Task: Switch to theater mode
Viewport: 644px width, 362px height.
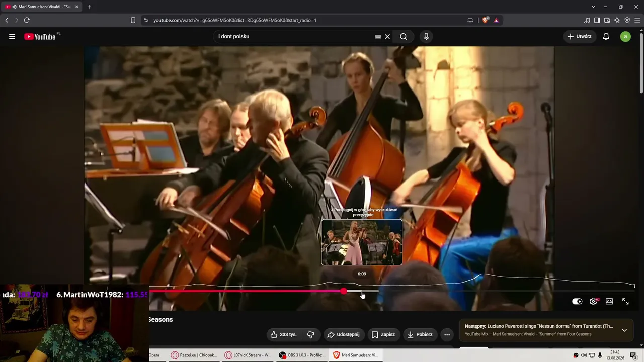Action: coord(609,301)
